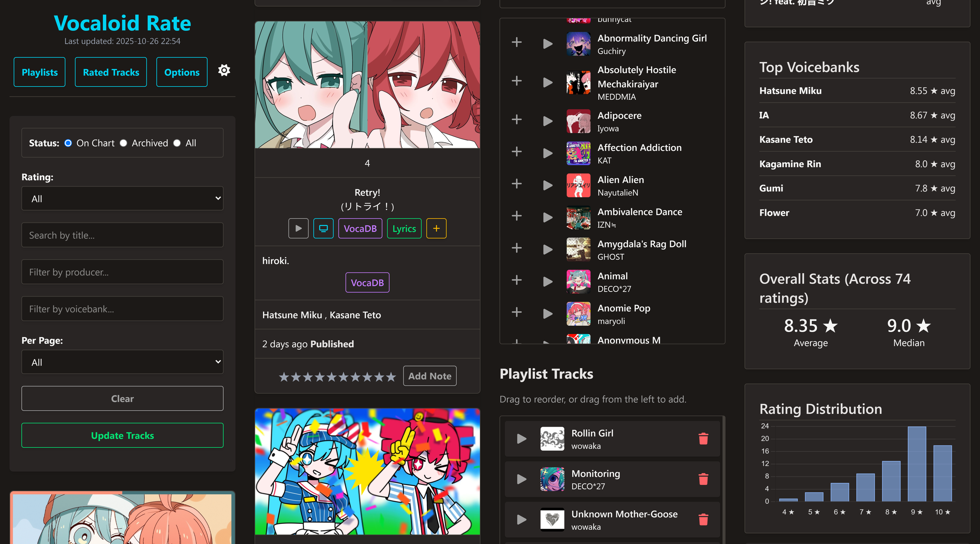
Task: Open the Playlists tab
Action: point(39,72)
